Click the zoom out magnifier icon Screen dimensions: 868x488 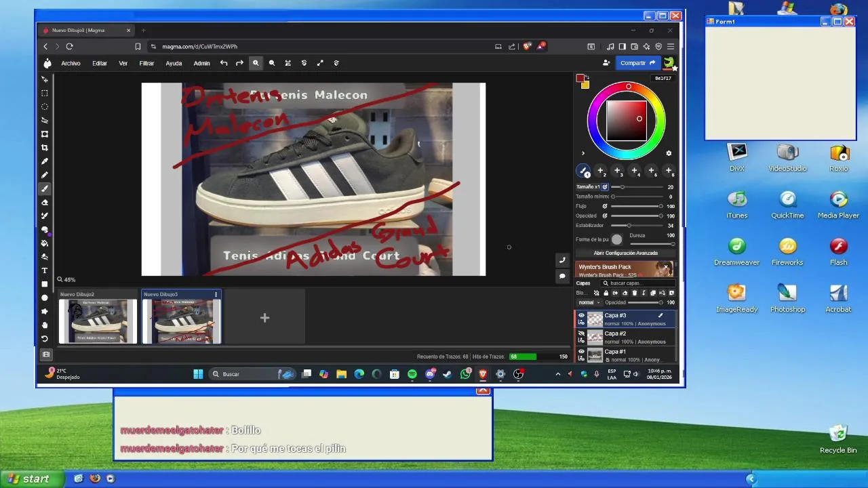pos(272,63)
